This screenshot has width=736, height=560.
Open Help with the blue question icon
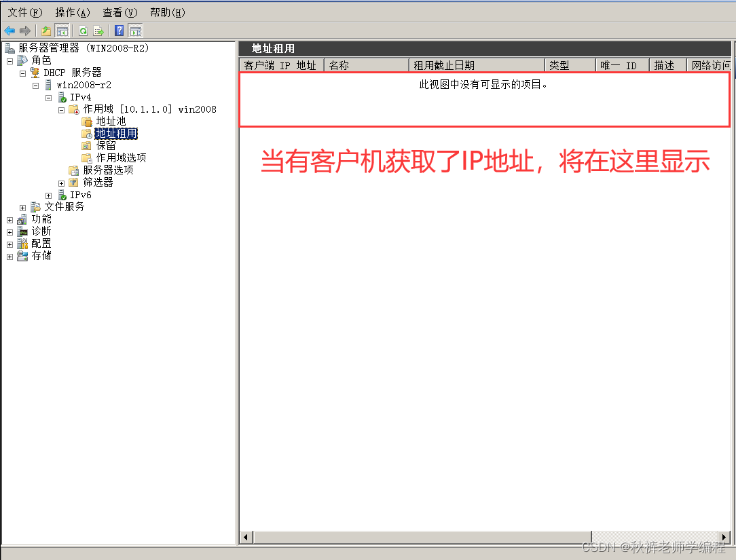(x=119, y=31)
